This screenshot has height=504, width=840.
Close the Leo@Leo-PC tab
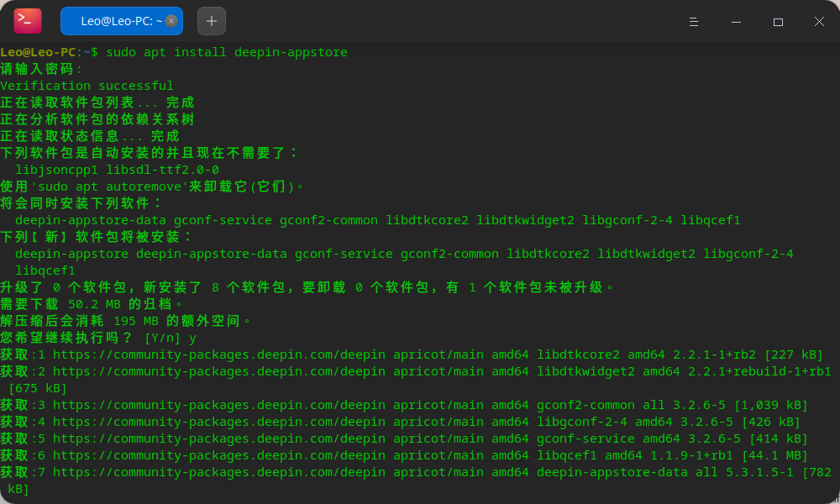(x=171, y=21)
